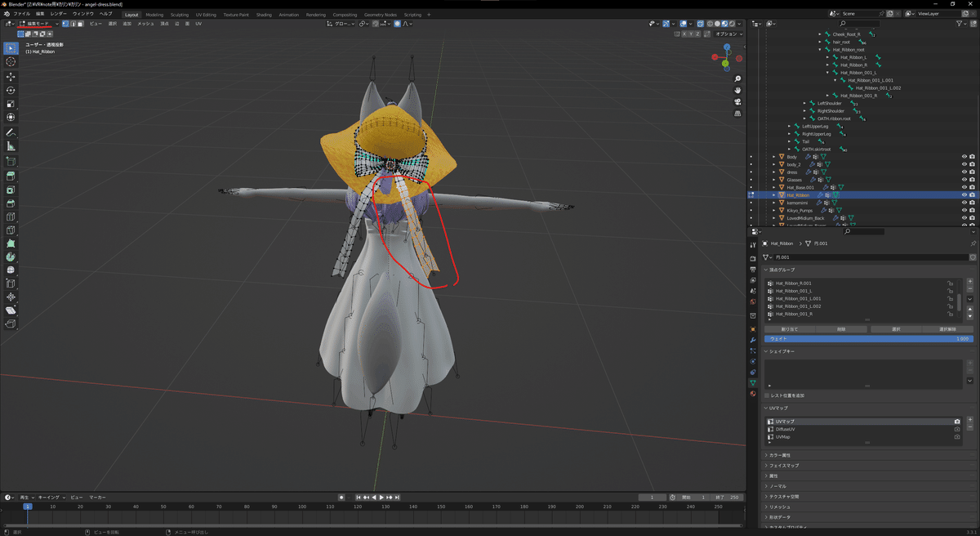Select the Transform tool in left toolbar
Image resolution: width=980 pixels, height=536 pixels.
click(x=11, y=118)
